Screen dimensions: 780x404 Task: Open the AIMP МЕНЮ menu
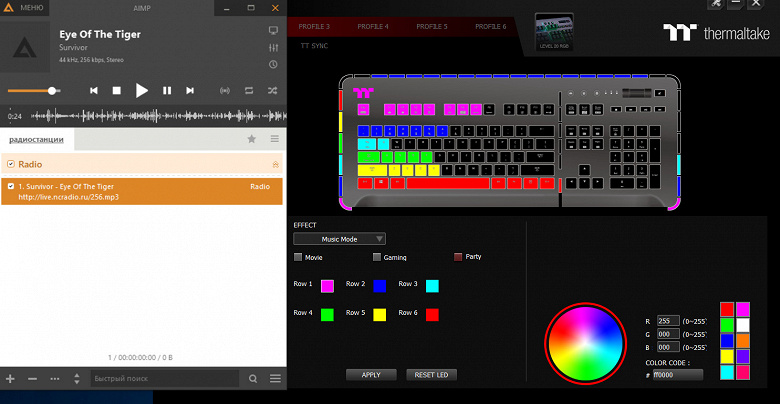25,8
